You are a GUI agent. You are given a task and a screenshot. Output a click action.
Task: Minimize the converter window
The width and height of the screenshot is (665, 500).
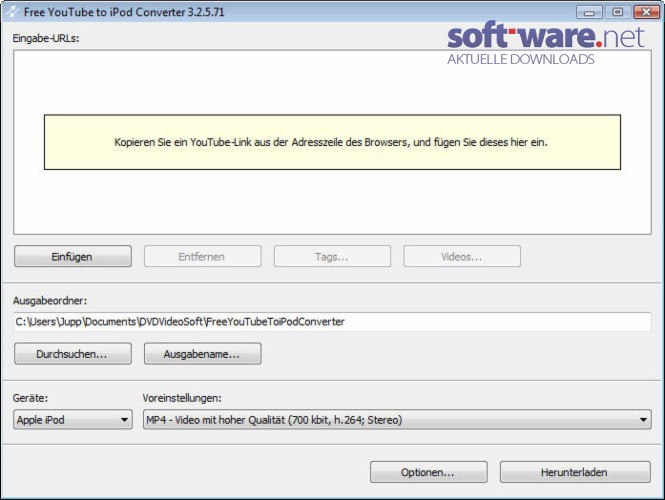(589, 12)
